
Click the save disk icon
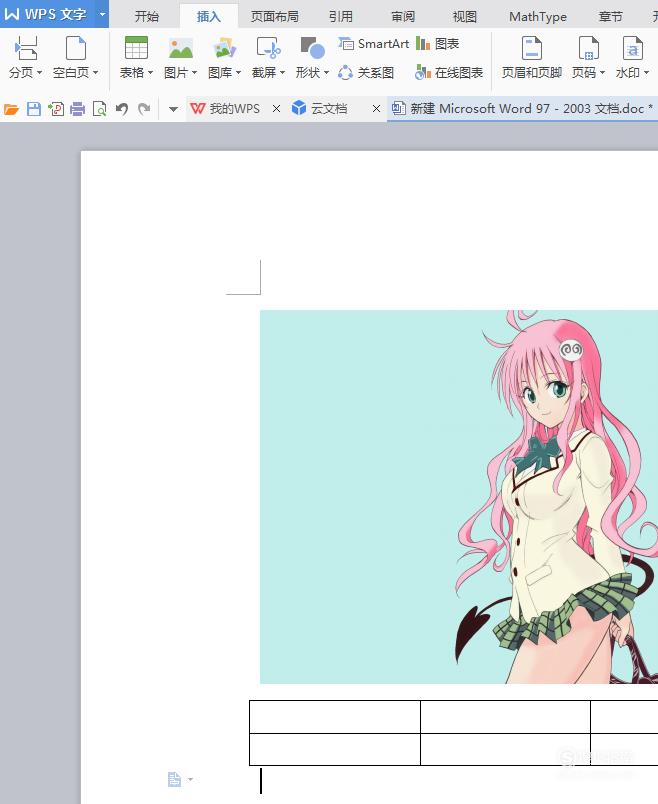point(34,109)
